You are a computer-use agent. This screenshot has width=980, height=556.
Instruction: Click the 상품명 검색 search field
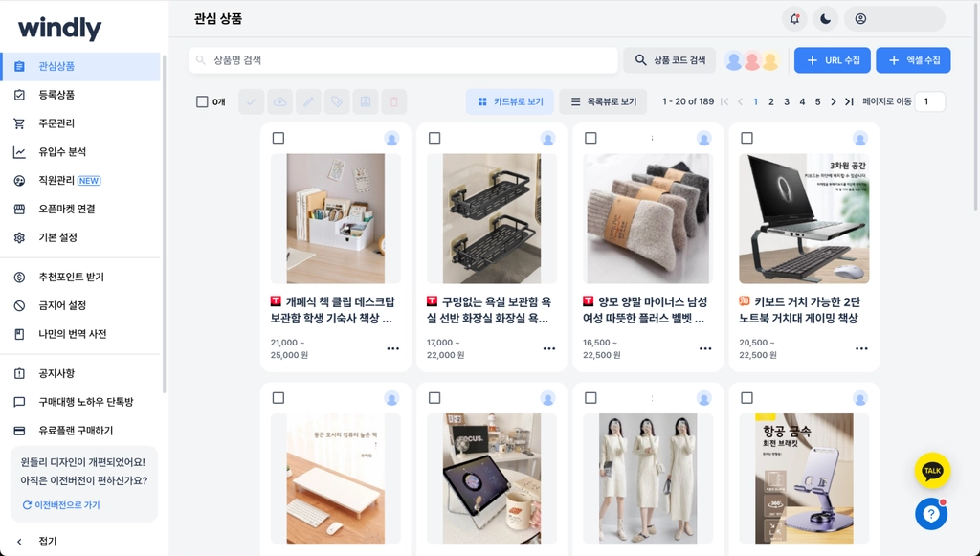click(x=403, y=60)
